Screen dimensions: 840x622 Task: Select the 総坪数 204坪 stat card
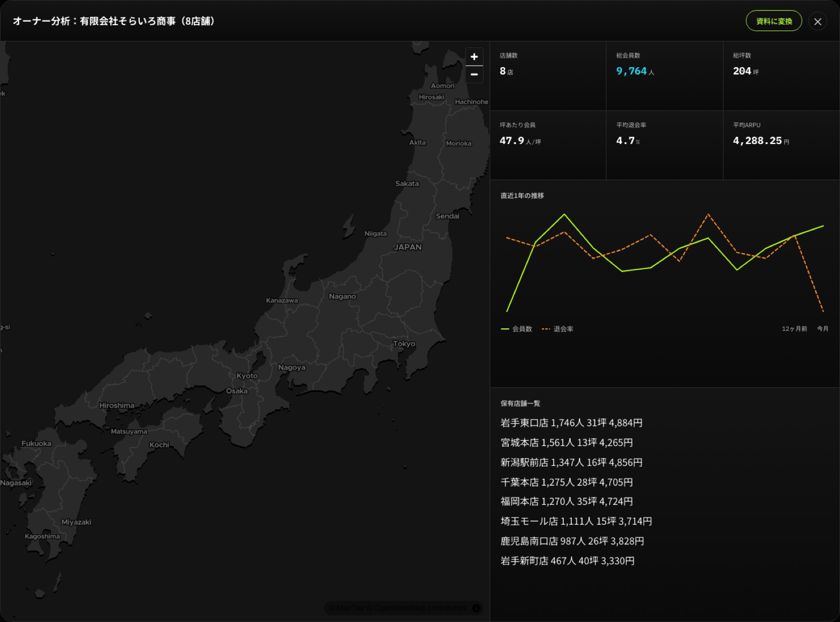coord(782,76)
